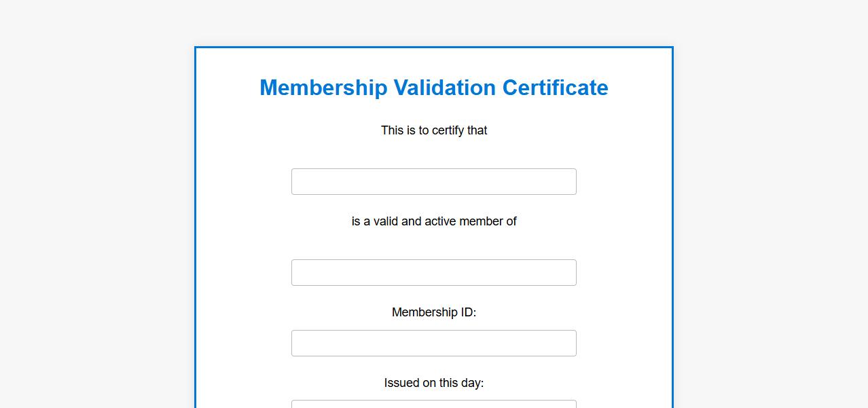This screenshot has height=408, width=868.
Task: Click the blue top border of the certificate
Action: click(433, 48)
